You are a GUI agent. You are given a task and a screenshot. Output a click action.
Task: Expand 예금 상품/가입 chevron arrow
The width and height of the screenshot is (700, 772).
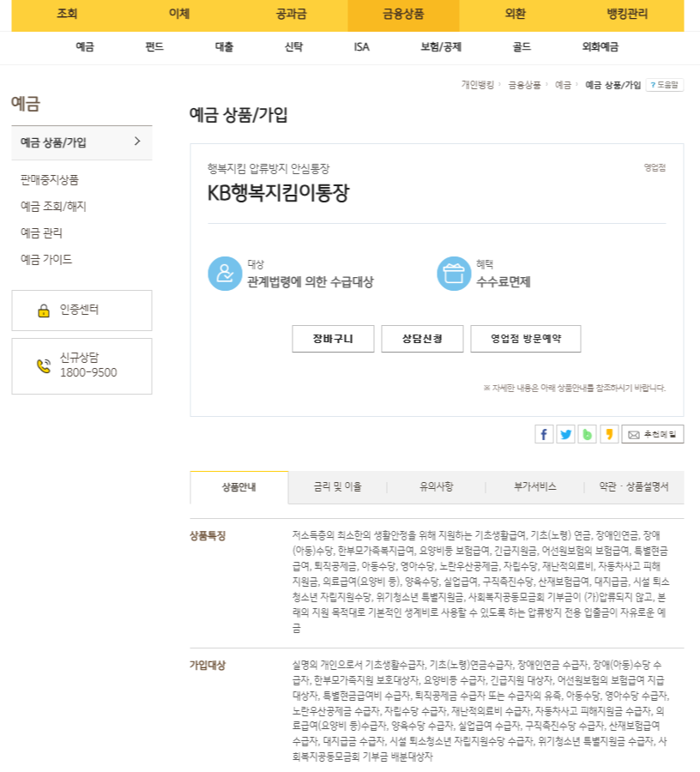[x=137, y=142]
